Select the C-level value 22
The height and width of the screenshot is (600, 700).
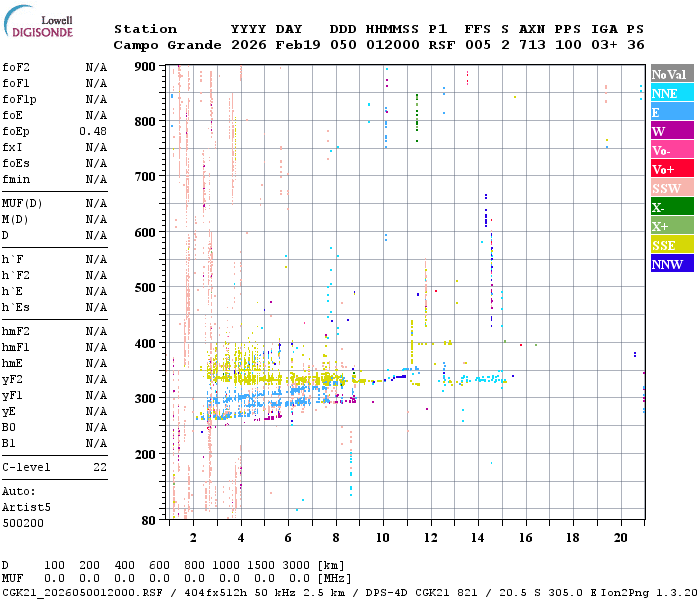100,467
